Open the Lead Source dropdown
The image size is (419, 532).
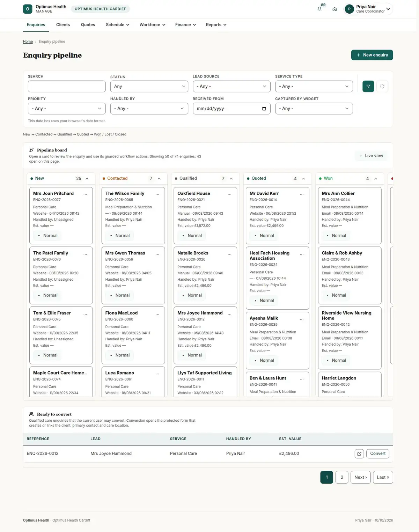click(x=231, y=87)
